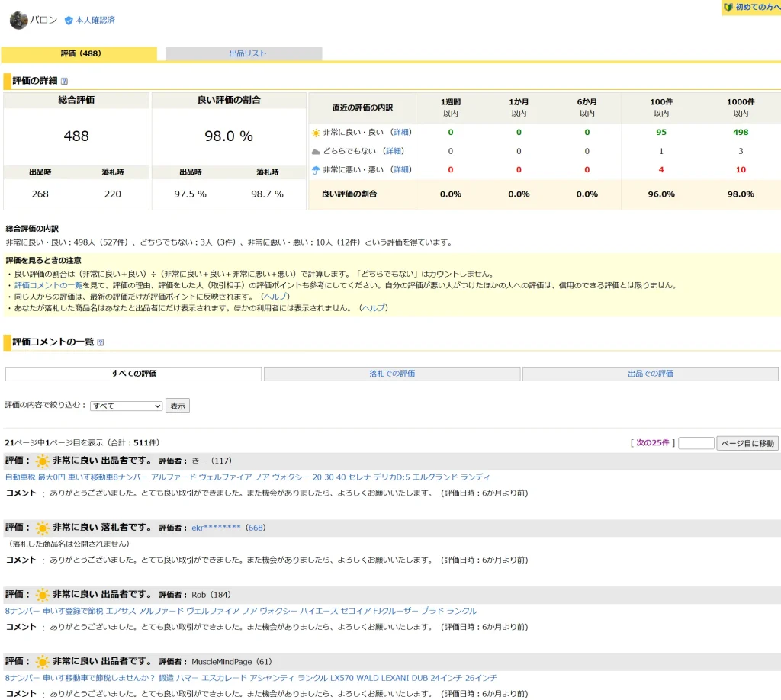
Task: Open 詳細 link for 非常に良い・良い
Action: pyautogui.click(x=401, y=133)
